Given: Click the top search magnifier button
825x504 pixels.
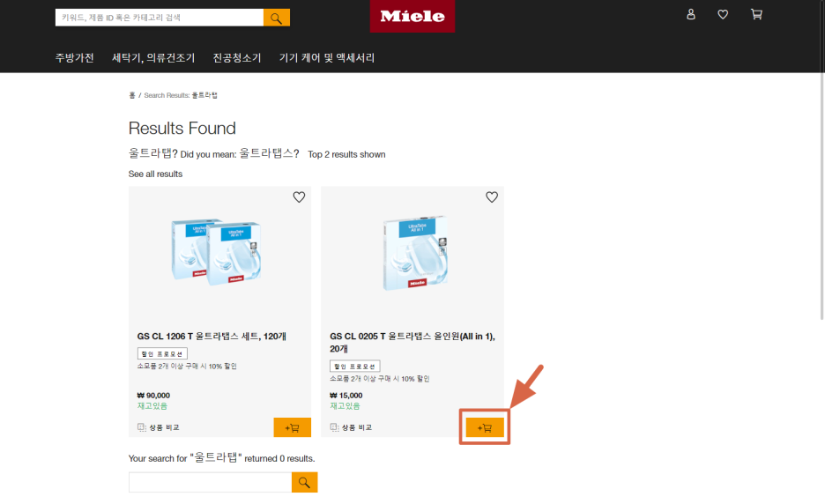Looking at the screenshot, I should [x=276, y=18].
